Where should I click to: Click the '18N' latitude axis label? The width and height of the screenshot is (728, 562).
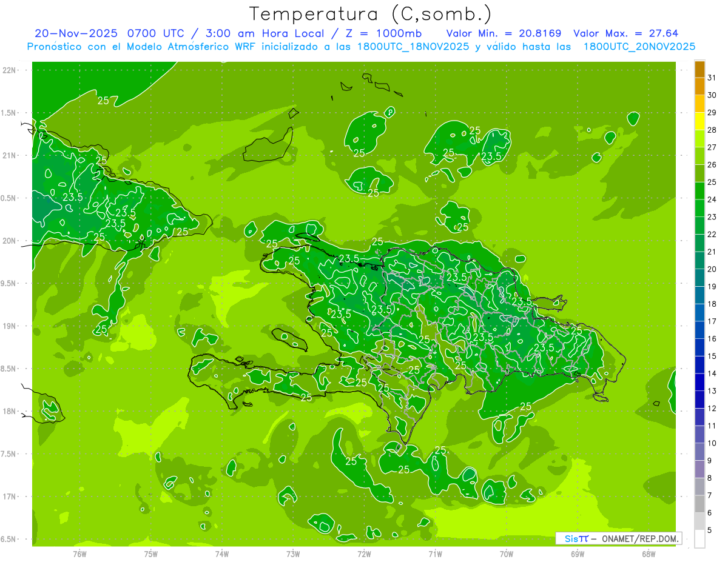(9, 411)
